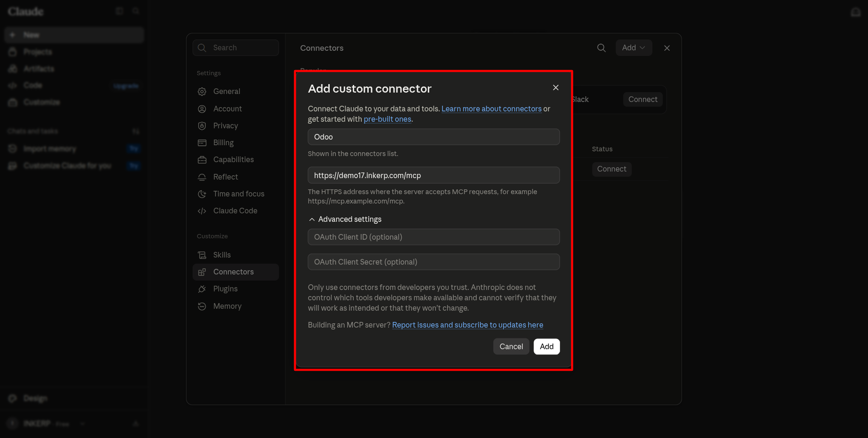
Task: Close the Add custom connector dialog
Action: [x=556, y=88]
